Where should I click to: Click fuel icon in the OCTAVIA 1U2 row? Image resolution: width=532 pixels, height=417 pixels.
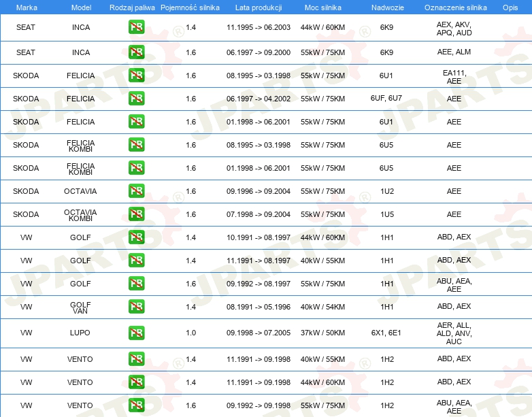pos(136,190)
